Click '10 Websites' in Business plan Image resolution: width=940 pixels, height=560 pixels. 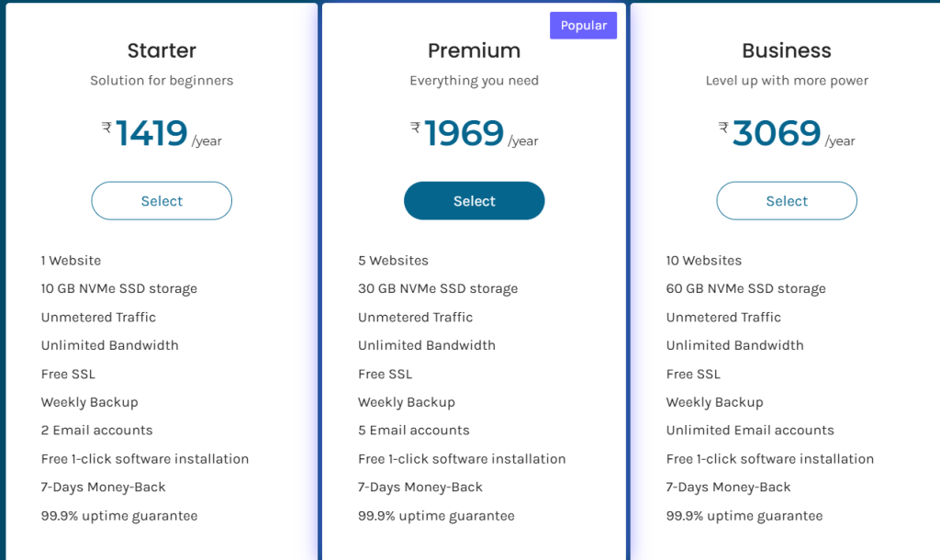703,261
